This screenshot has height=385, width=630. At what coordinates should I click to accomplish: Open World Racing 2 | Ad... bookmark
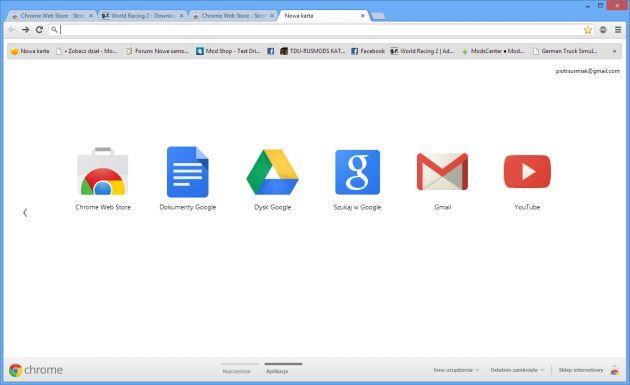tap(422, 51)
